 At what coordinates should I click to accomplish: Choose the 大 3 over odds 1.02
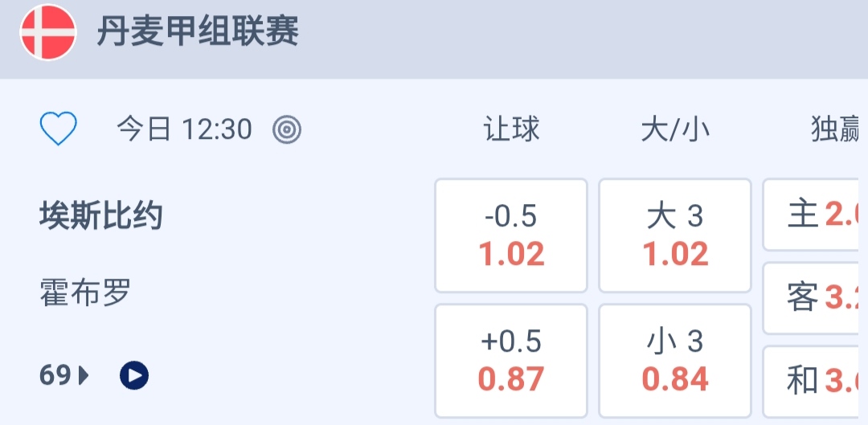point(675,235)
